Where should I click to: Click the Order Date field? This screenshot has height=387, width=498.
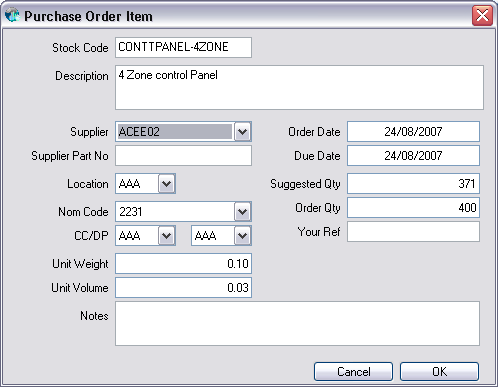click(x=413, y=132)
